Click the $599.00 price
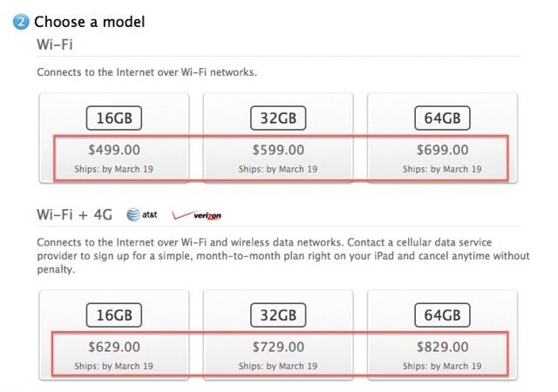 pyautogui.click(x=279, y=150)
